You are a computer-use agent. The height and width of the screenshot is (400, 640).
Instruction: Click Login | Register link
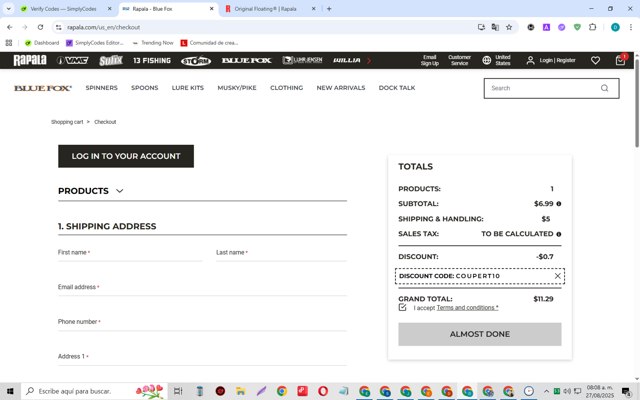(x=557, y=60)
